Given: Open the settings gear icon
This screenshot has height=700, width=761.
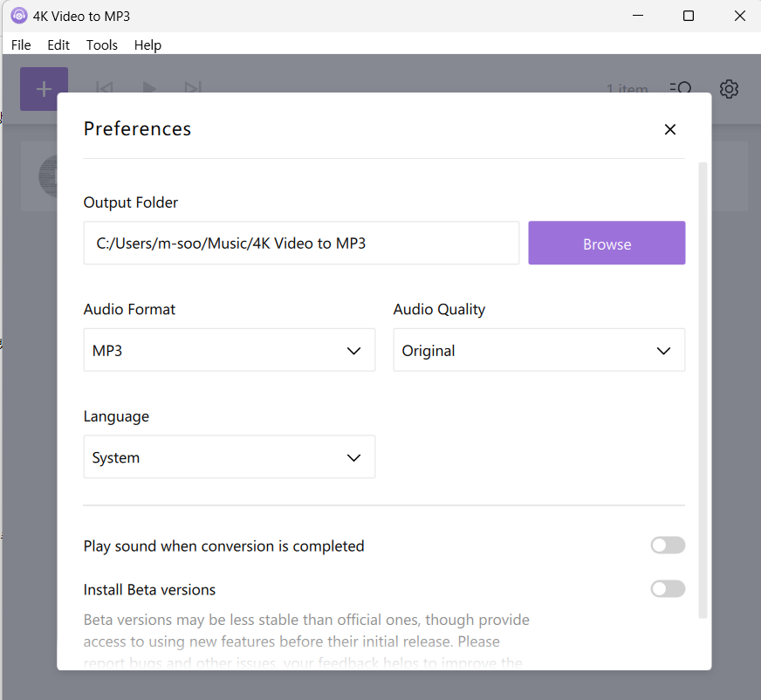Looking at the screenshot, I should pyautogui.click(x=729, y=89).
